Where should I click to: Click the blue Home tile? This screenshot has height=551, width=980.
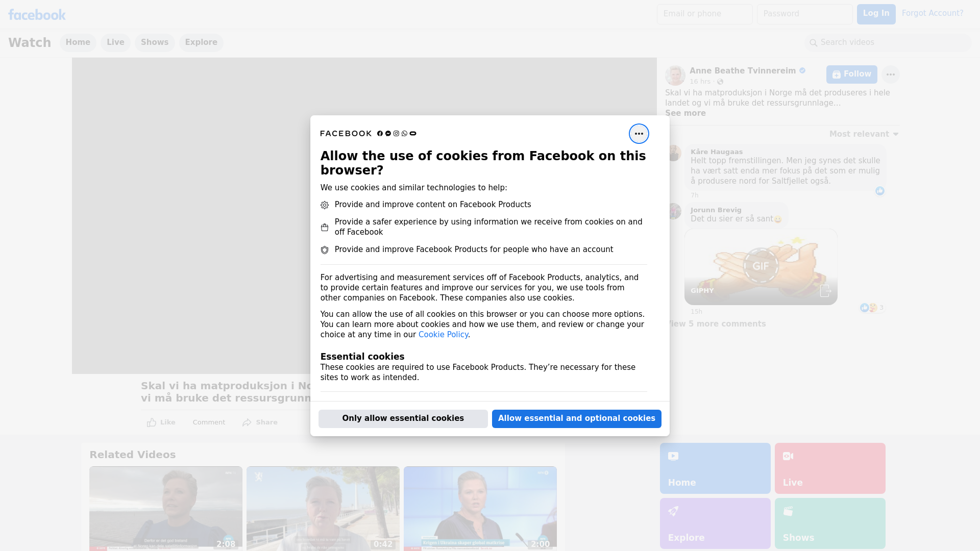715,468
